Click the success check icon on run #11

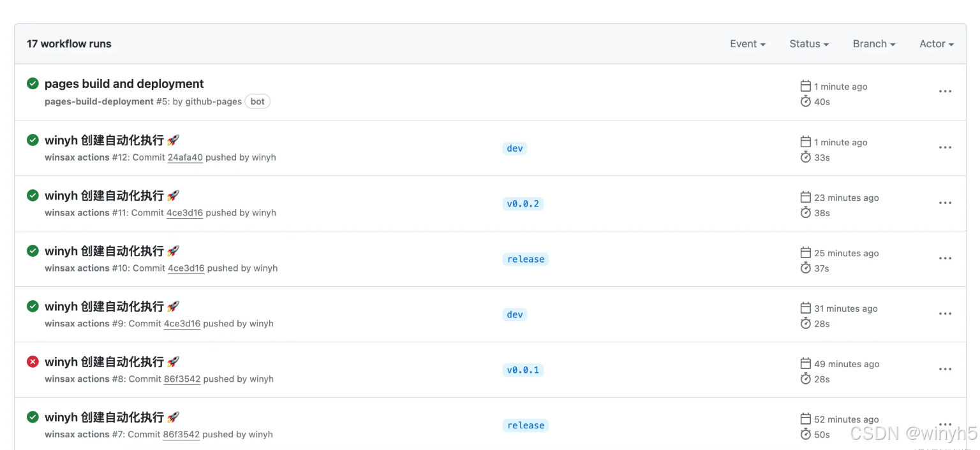pos(33,195)
